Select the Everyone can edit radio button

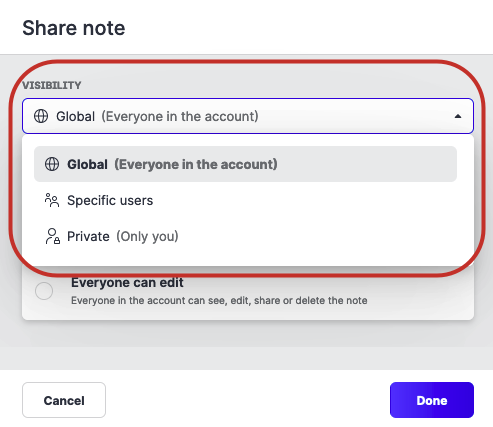pyautogui.click(x=44, y=291)
